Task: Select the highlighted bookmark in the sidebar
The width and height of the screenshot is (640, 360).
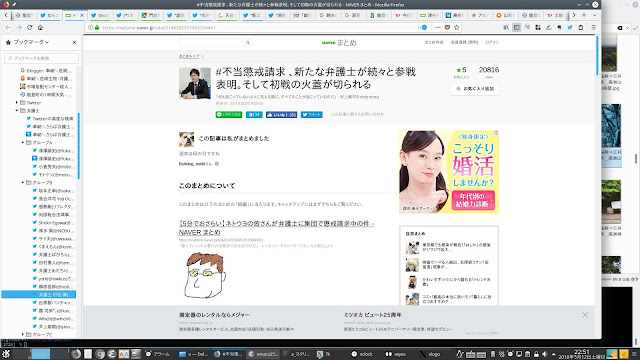Action: click(x=39, y=294)
